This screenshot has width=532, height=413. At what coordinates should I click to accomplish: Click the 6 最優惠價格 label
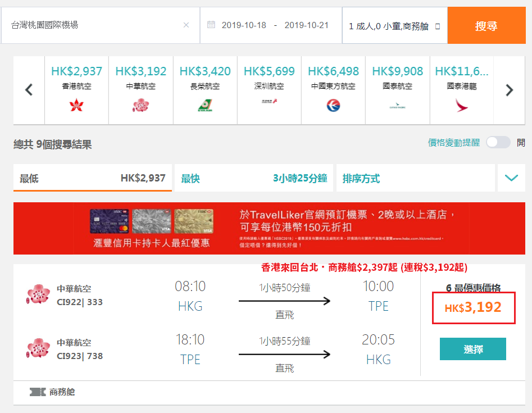tap(473, 288)
